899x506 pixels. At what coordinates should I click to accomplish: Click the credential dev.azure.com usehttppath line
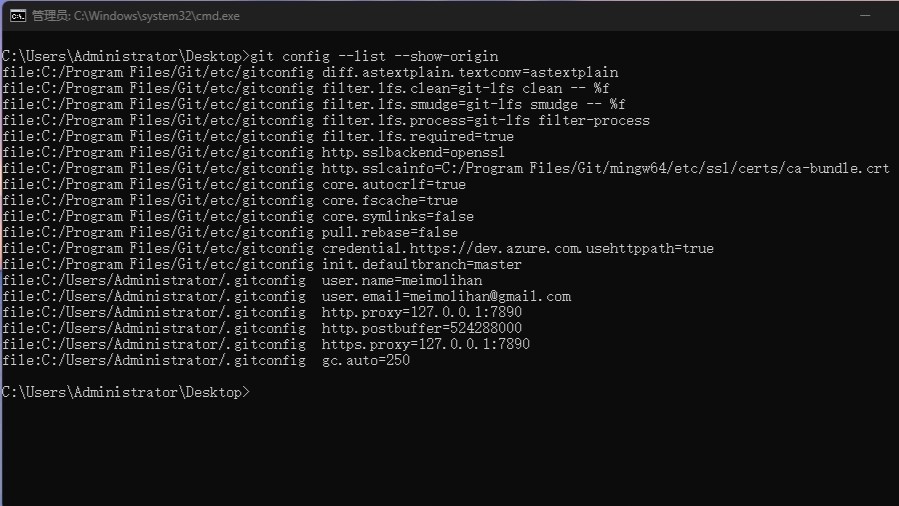[358, 248]
